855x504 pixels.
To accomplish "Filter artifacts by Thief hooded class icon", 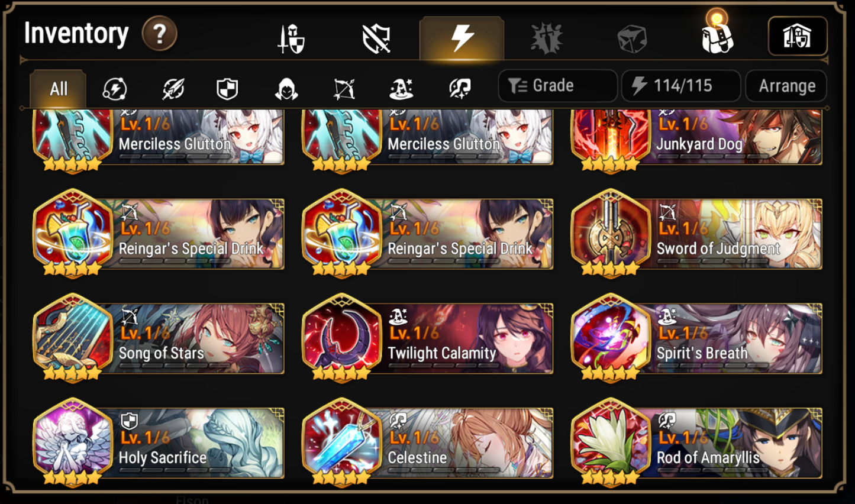I will coord(286,89).
